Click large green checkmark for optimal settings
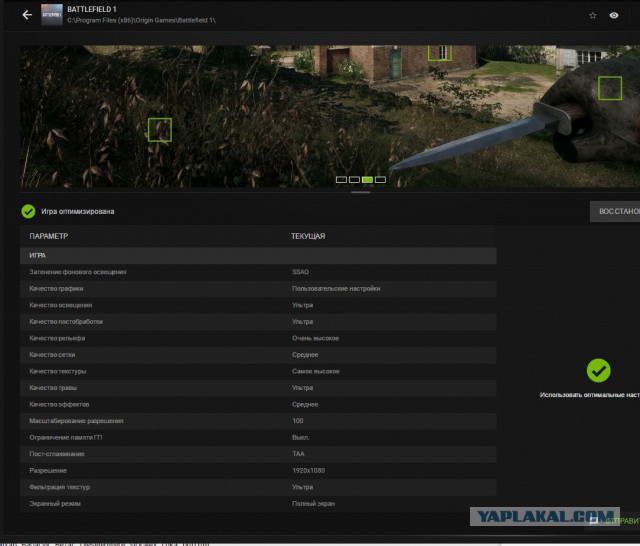 point(598,371)
